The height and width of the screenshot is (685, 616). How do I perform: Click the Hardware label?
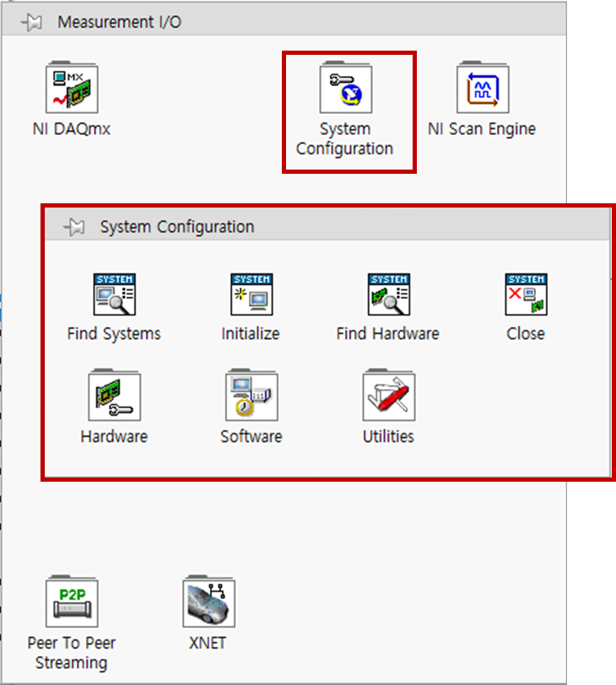point(114,436)
